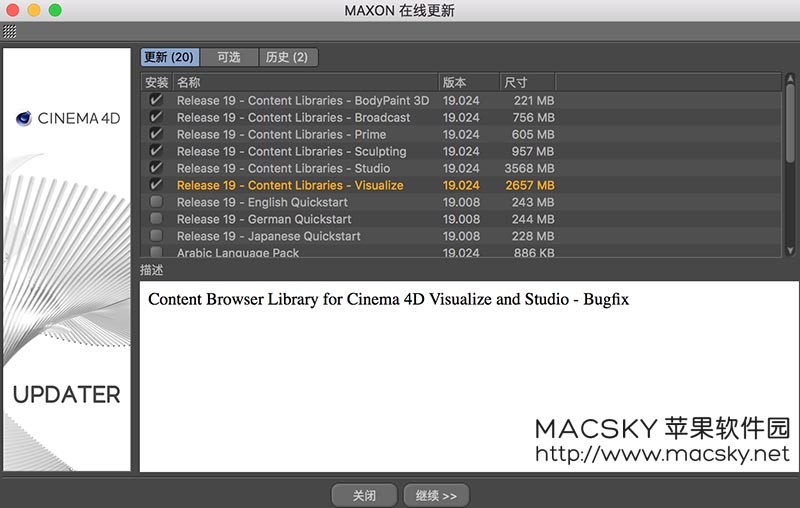Click the description text about Content Browser Library
This screenshot has width=800, height=508.
pos(388,299)
